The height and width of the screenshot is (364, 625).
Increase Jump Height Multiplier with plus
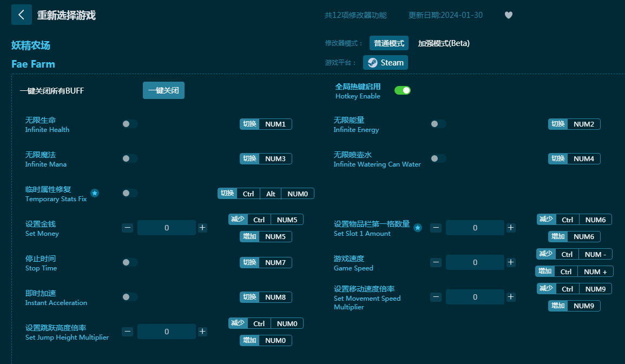coord(202,332)
